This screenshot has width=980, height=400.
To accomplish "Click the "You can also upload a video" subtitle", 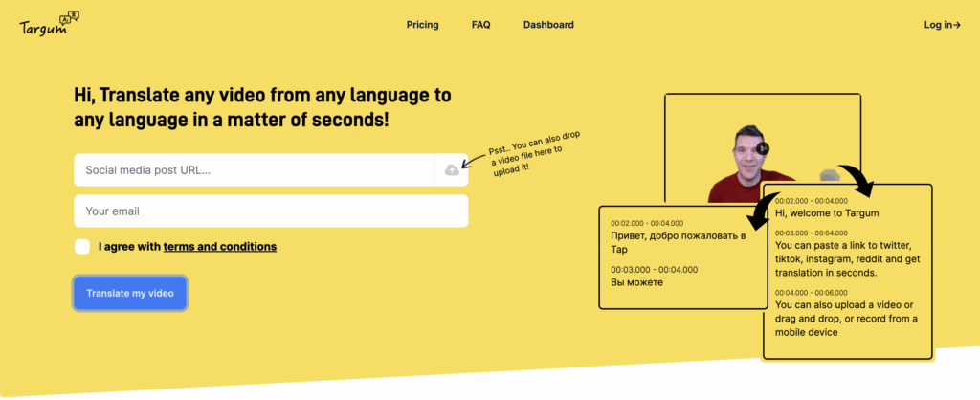I will 846,319.
